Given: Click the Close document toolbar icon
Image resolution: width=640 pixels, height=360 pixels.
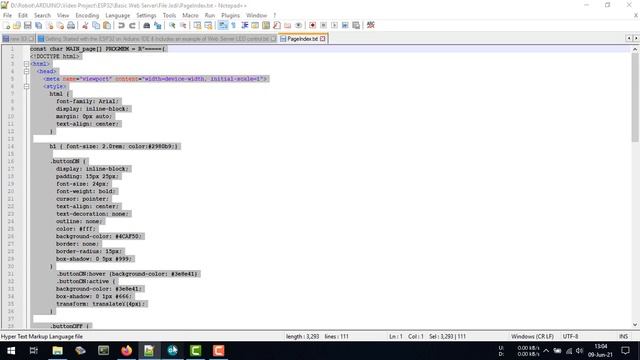Looking at the screenshot, I should [49, 25].
